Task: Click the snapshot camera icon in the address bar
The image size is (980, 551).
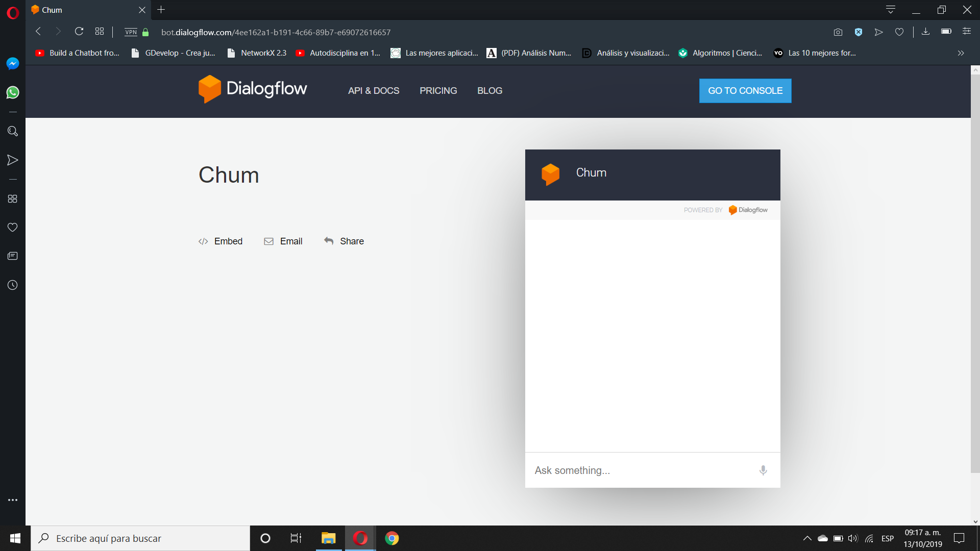Action: 838,32
